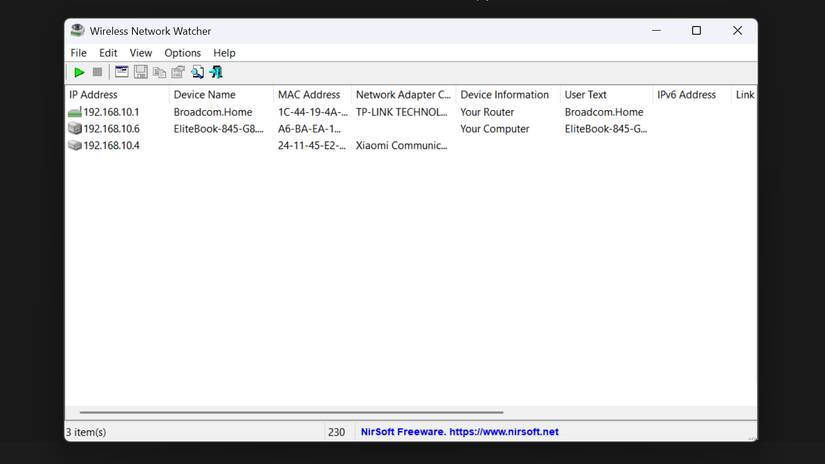Click MAC address starting 24-11-45-E2
The height and width of the screenshot is (464, 825).
pyautogui.click(x=311, y=145)
